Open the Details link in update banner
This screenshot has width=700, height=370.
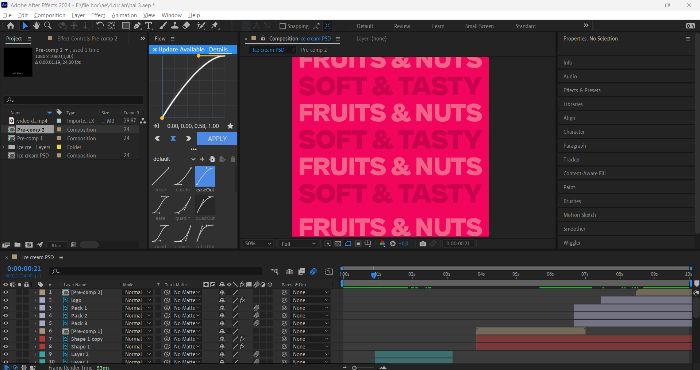(x=219, y=49)
